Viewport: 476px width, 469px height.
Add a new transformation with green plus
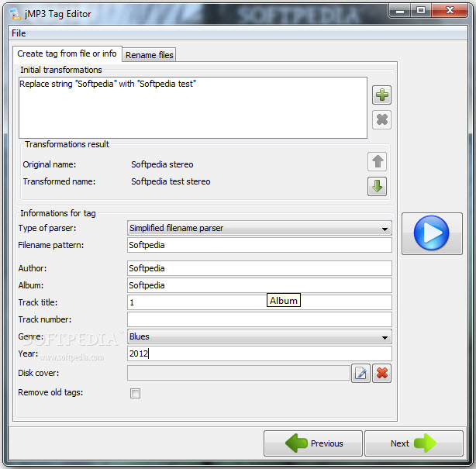pos(381,95)
